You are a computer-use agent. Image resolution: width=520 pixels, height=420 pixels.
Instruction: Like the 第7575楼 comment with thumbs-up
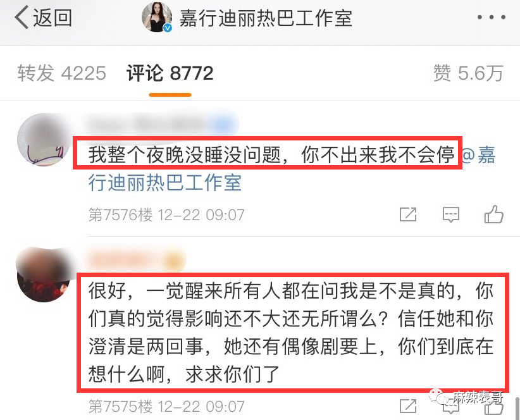click(x=494, y=407)
